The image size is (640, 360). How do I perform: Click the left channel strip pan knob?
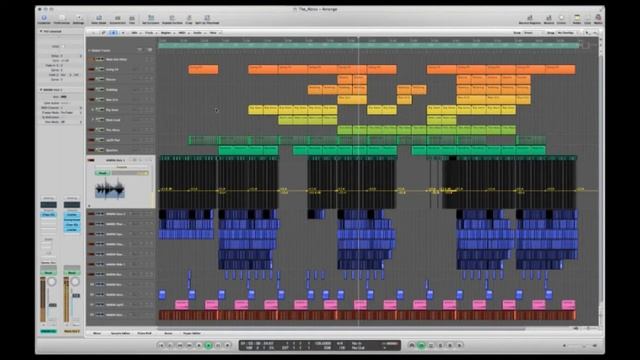pos(52,282)
